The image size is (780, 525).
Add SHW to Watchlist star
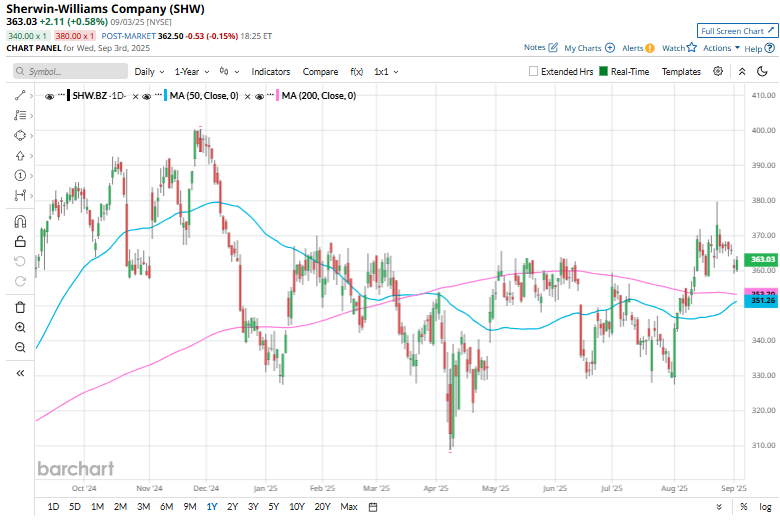pos(691,47)
